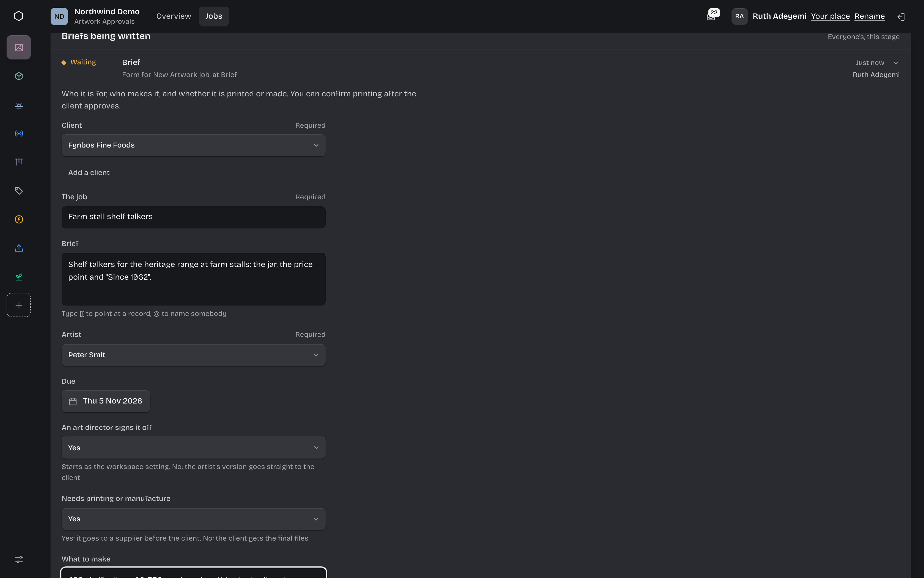Open the green sprout app in sidebar
This screenshot has width=924, height=578.
19,277
